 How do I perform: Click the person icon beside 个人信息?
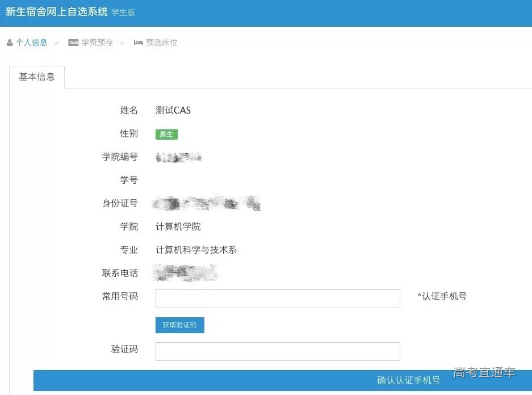[x=10, y=43]
